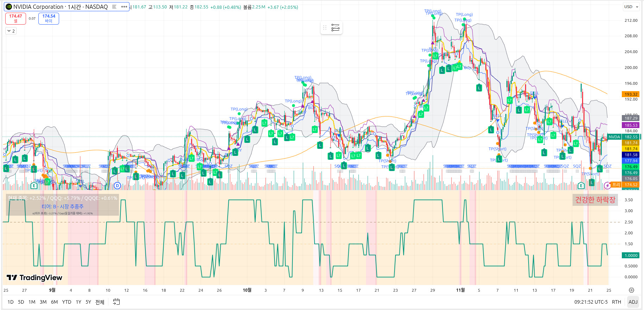Click the gray 176.05 price axis label

click(631, 179)
